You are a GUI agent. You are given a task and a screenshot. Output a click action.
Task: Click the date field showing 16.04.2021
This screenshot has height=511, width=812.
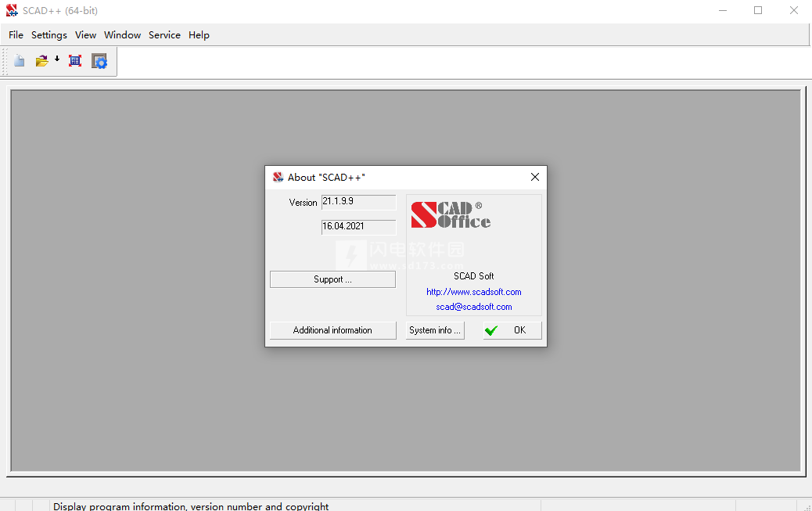coord(358,226)
